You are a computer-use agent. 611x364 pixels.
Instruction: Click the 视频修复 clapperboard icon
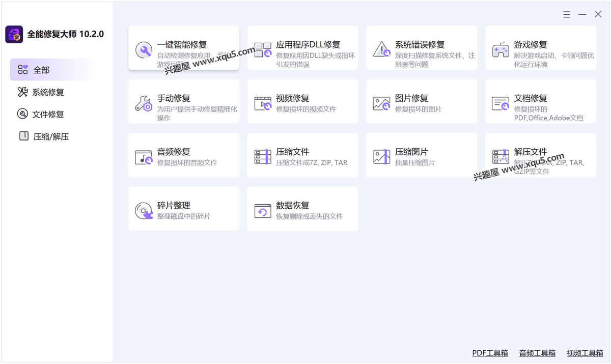(263, 103)
